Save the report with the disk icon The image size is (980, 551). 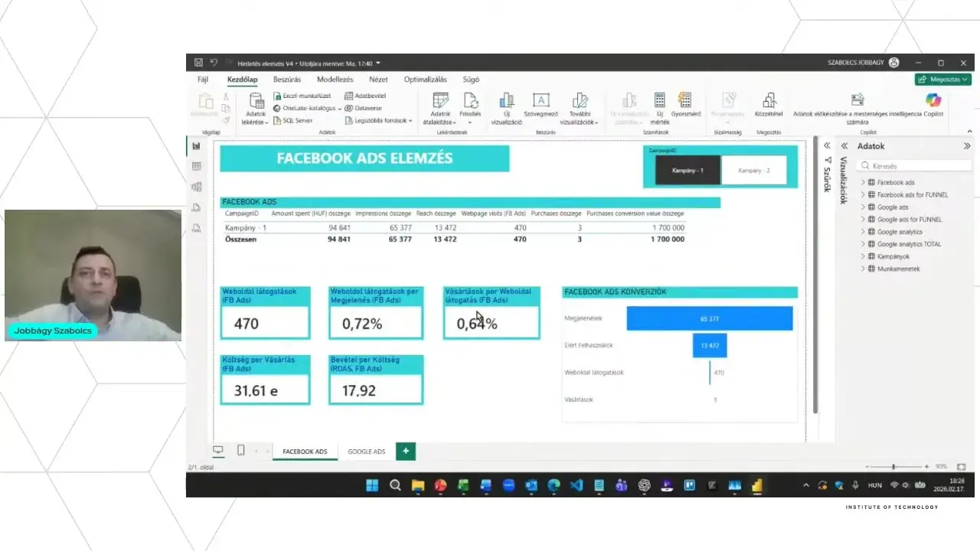point(198,63)
